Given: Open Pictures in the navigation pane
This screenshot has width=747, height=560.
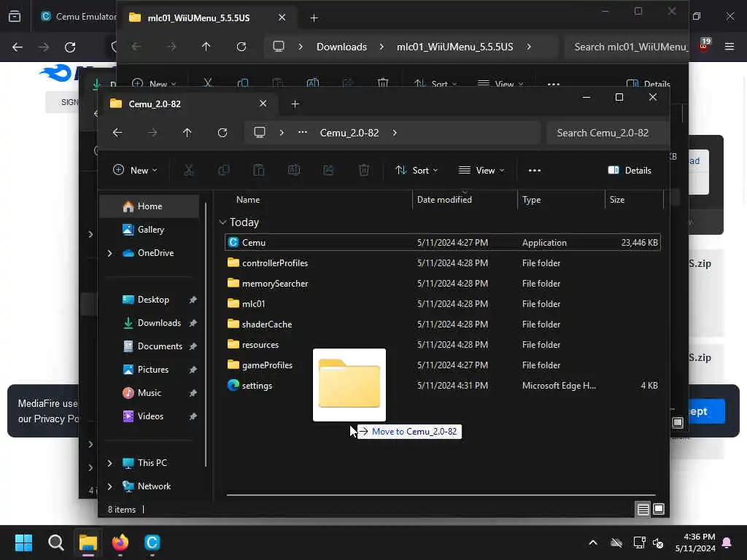Looking at the screenshot, I should [x=150, y=370].
